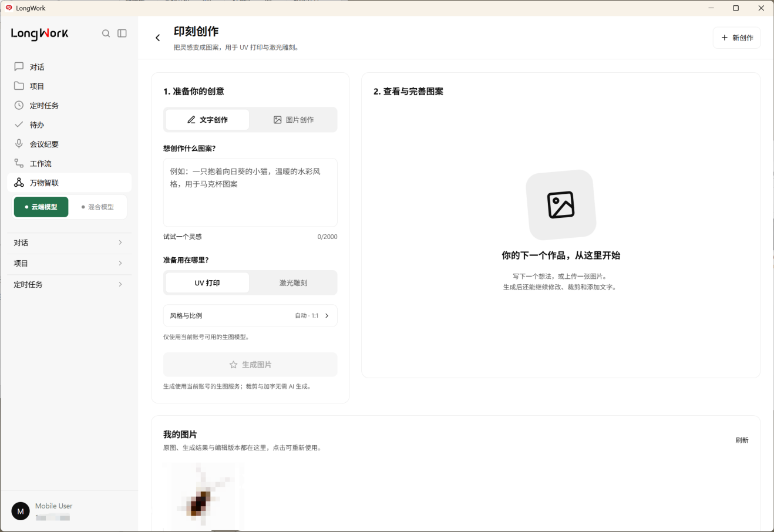Switch to 混合模型 mode

pyautogui.click(x=97, y=207)
